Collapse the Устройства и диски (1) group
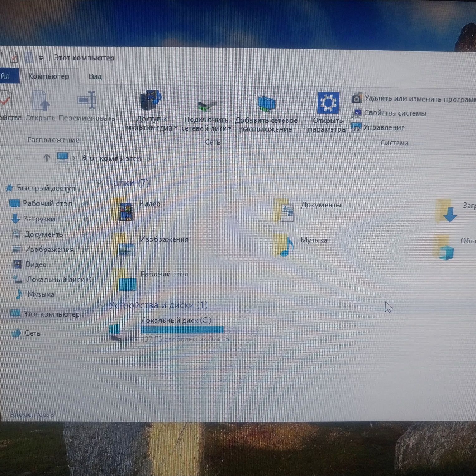 (102, 305)
